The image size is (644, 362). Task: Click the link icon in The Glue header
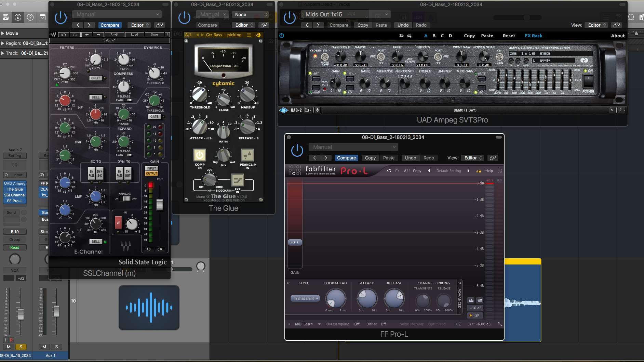264,25
